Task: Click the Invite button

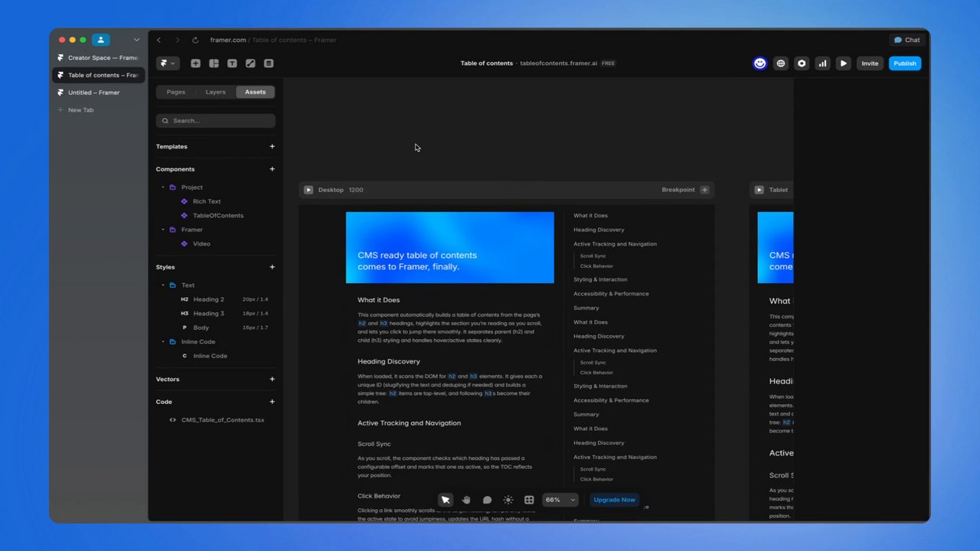Action: (x=870, y=64)
